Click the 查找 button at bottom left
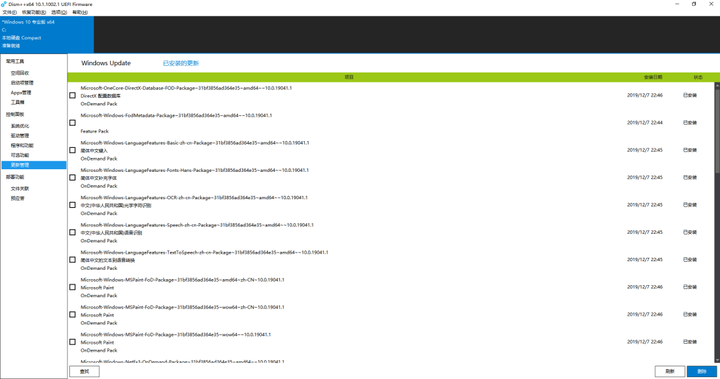 pos(84,371)
